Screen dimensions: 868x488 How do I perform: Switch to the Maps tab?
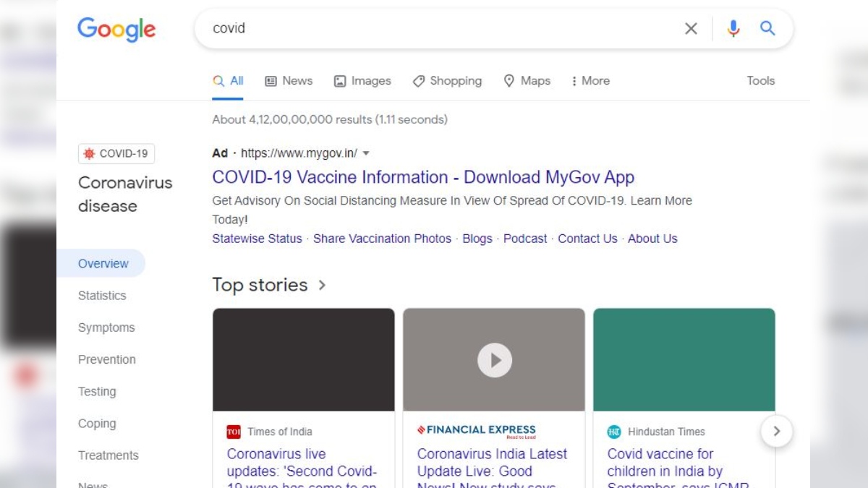click(527, 81)
